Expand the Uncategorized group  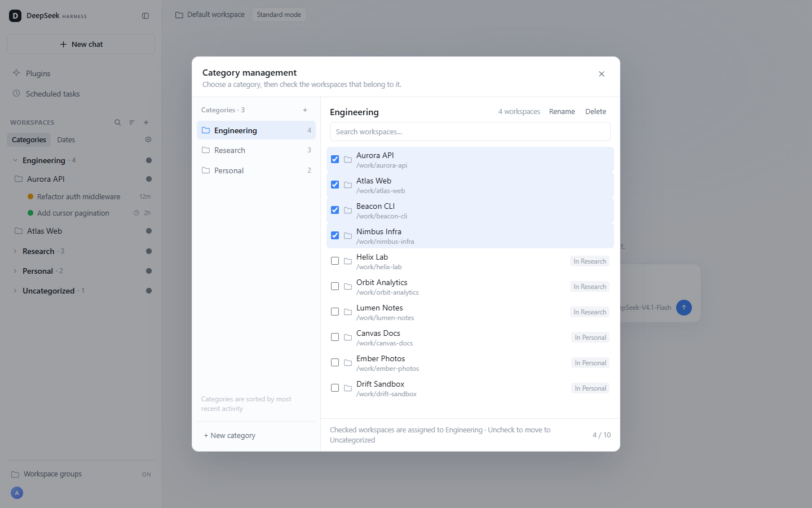[15, 291]
